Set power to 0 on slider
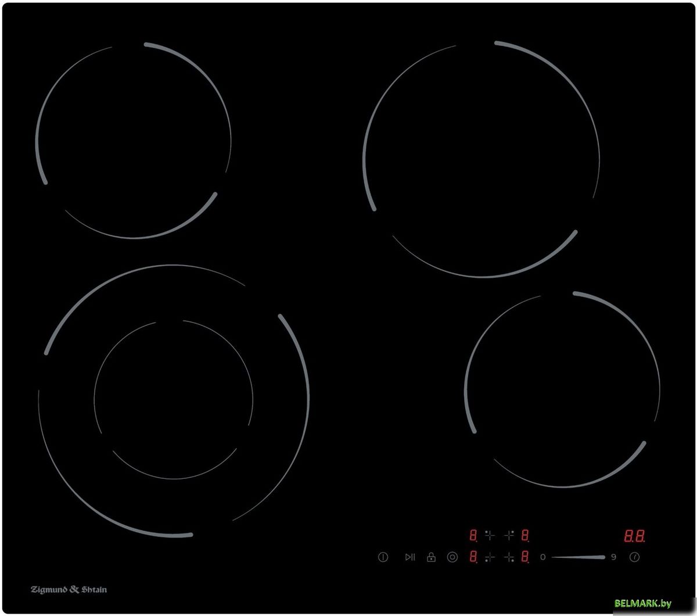This screenshot has height=616, width=697. pyautogui.click(x=543, y=557)
